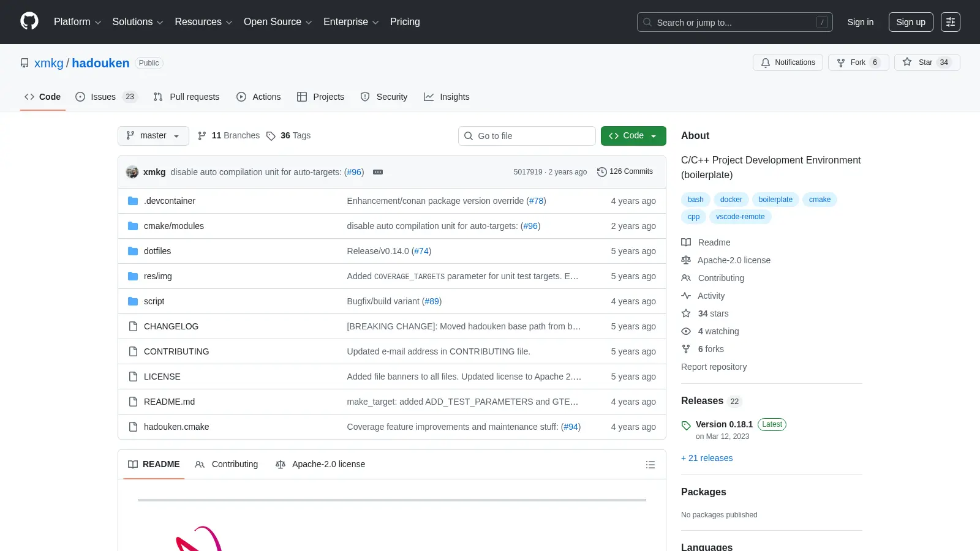Select the docker topic tag

tap(731, 200)
